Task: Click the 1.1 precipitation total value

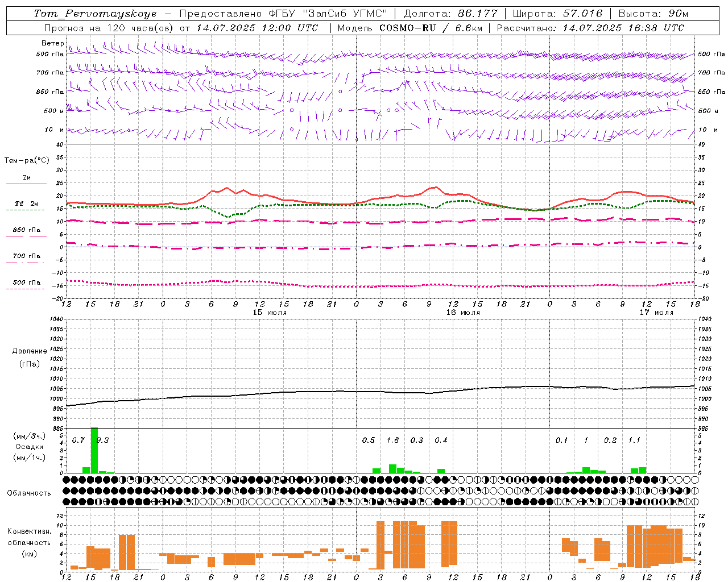Action: [x=634, y=440]
